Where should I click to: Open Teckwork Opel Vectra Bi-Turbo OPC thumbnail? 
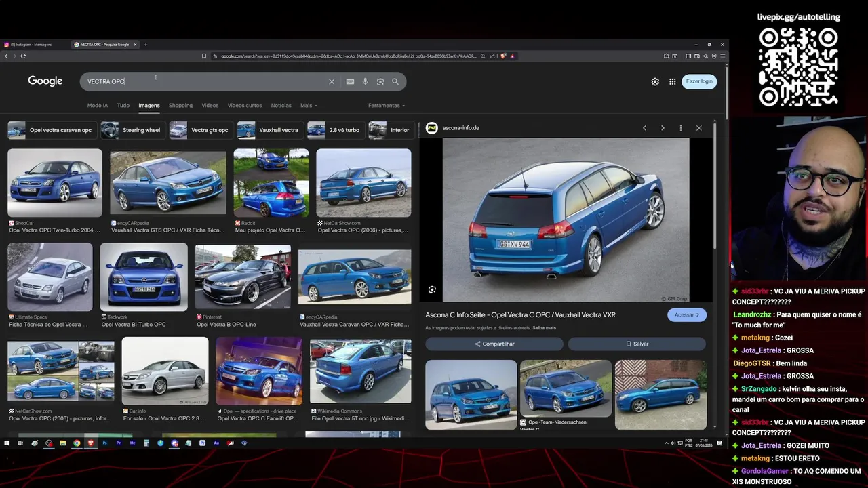(144, 277)
